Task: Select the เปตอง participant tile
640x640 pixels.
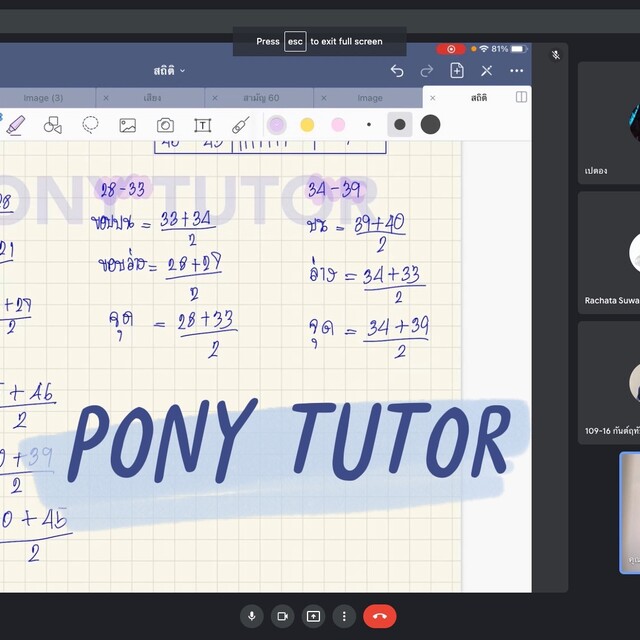Action: (x=609, y=123)
